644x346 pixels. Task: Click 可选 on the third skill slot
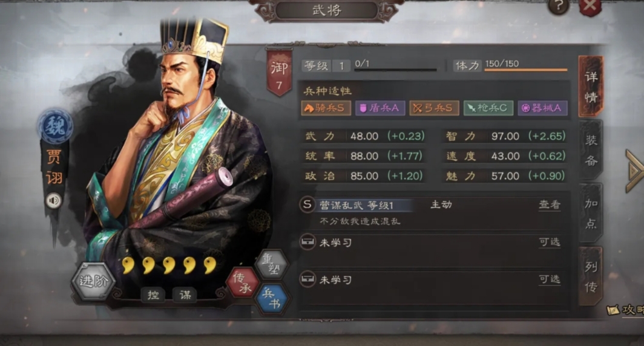coord(550,279)
